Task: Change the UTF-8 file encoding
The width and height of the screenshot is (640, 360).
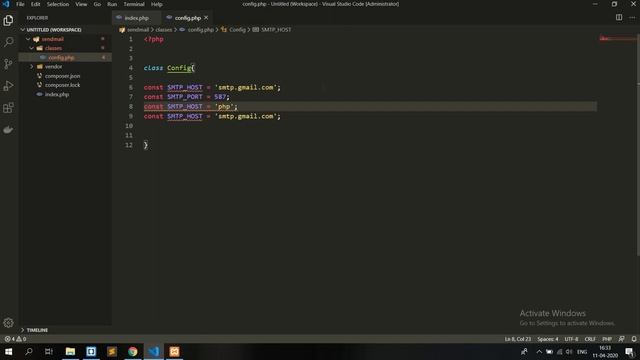Action: 571,339
